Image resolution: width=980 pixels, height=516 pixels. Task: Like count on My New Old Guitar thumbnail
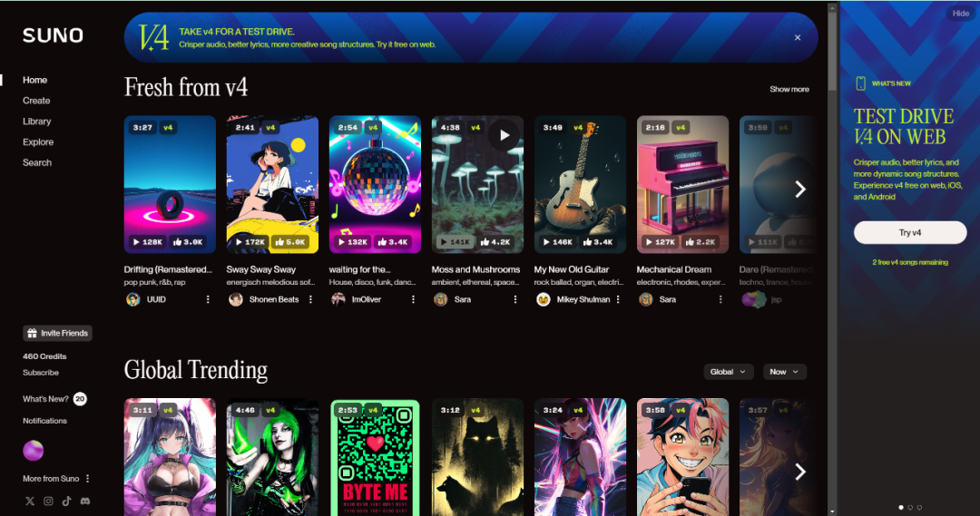click(x=597, y=242)
